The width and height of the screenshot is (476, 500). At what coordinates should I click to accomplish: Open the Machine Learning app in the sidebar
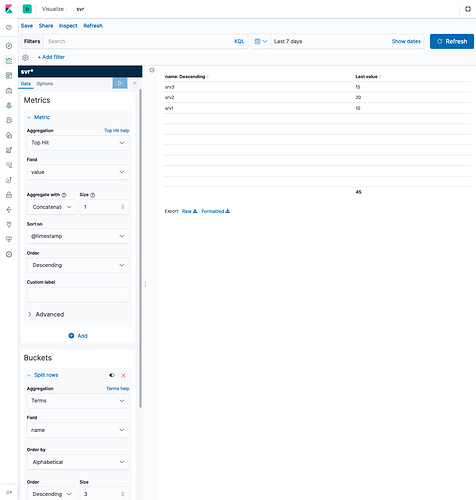tap(9, 120)
